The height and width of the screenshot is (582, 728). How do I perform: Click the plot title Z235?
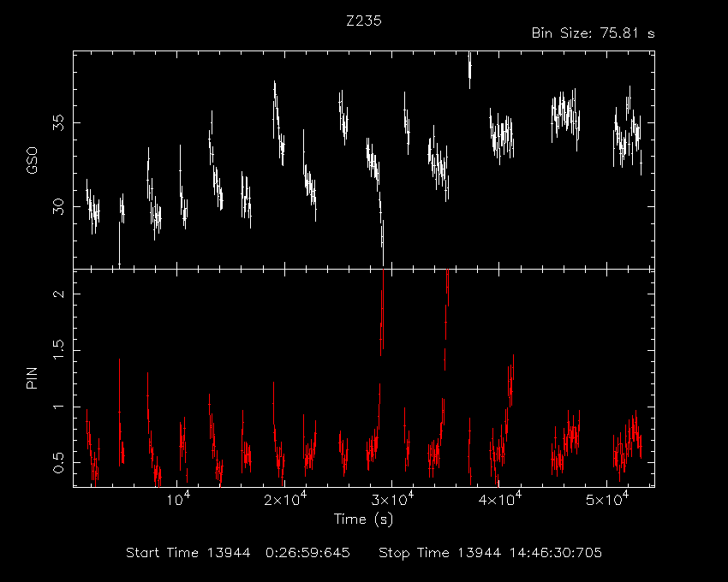(x=364, y=21)
